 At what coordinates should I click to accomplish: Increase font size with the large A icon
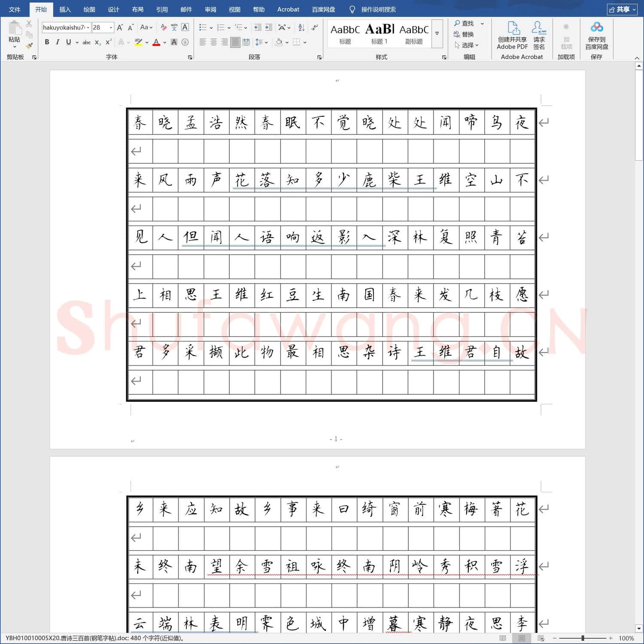pyautogui.click(x=120, y=27)
